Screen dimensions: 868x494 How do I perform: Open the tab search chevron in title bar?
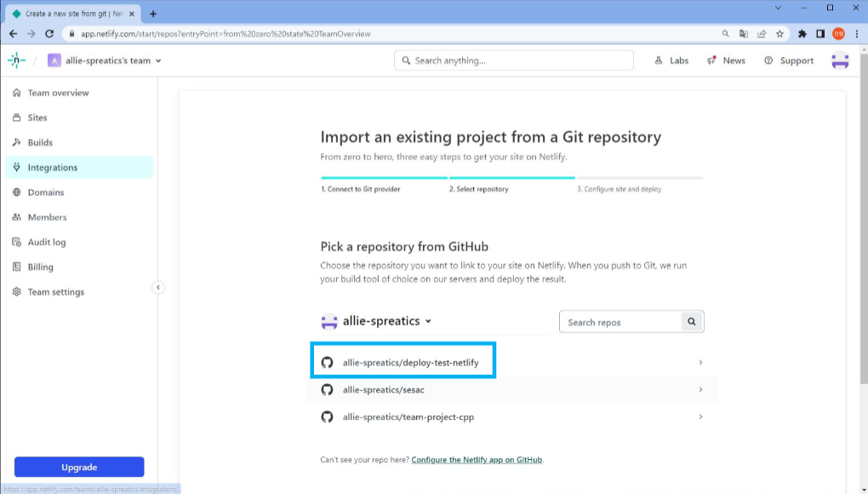tap(778, 8)
